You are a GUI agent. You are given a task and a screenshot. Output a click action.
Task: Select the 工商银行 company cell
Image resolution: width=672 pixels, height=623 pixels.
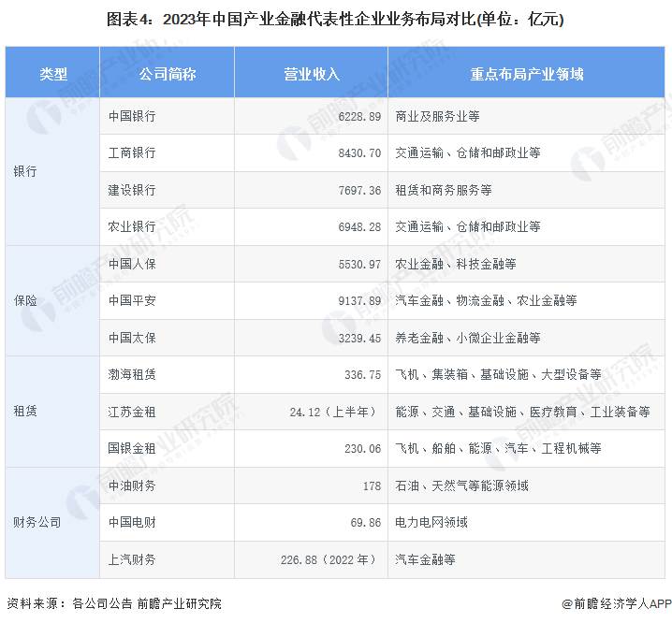168,153
